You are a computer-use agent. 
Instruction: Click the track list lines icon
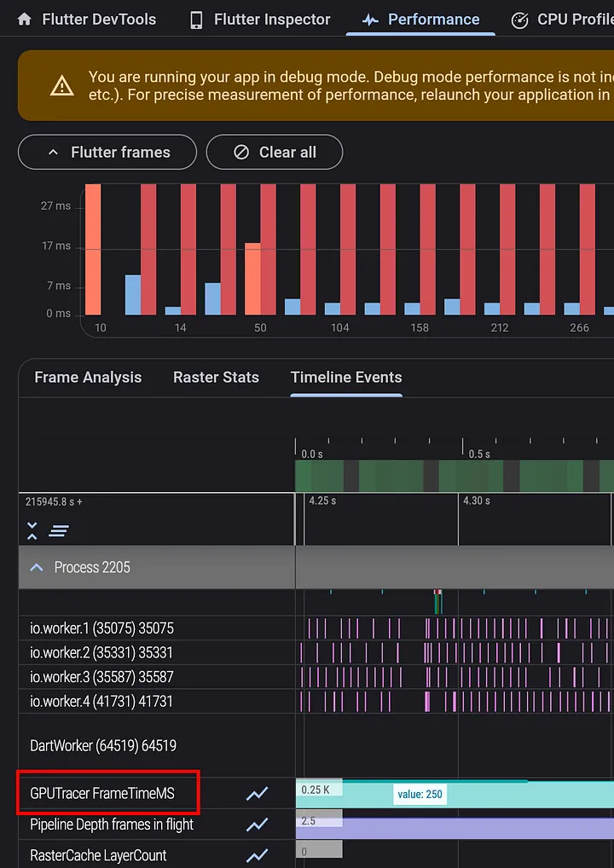tap(59, 531)
